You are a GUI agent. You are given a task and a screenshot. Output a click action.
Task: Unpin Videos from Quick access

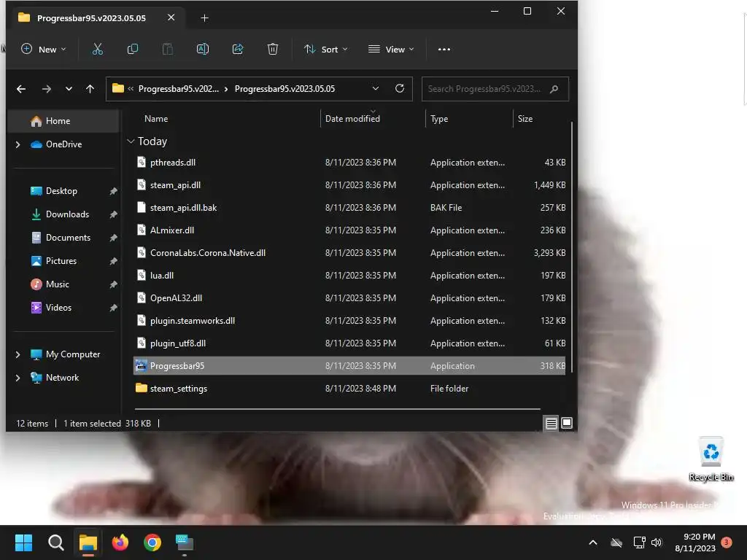point(113,308)
